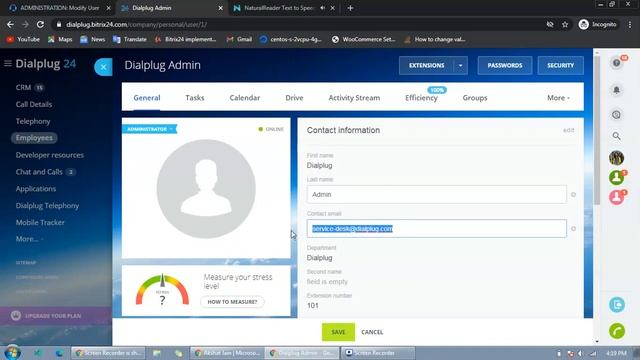
Task: Open Developer resources in sidebar
Action: click(x=49, y=155)
